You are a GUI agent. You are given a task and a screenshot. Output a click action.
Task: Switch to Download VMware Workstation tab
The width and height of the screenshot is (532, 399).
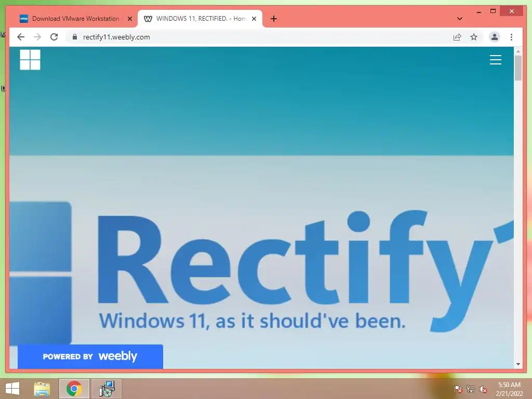tap(75, 19)
